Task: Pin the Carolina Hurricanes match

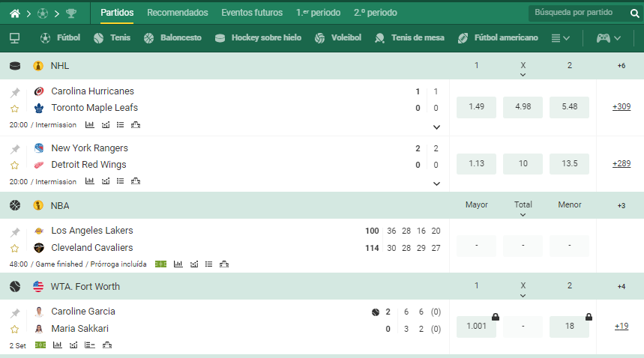Action: coord(15,92)
